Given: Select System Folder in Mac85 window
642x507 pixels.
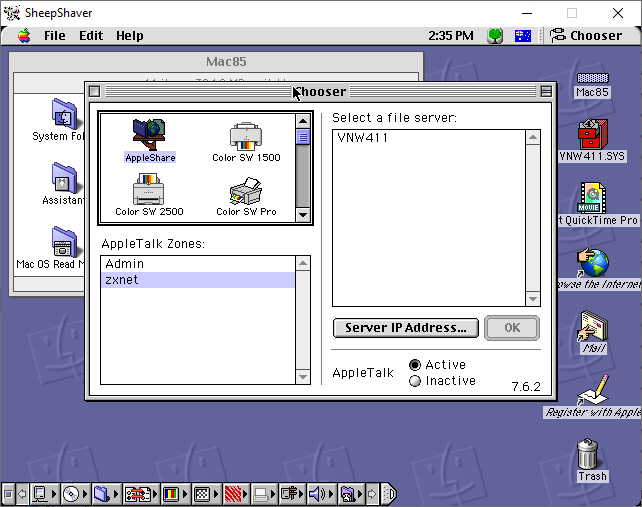Looking at the screenshot, I should point(65,113).
